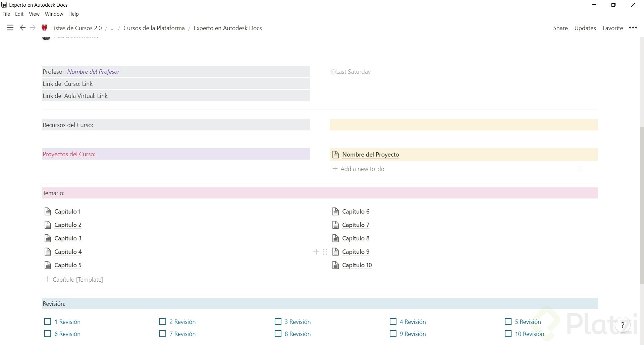Viewport: 644px width, 345px height.
Task: Click the Capítulo 2 page icon
Action: click(x=48, y=225)
